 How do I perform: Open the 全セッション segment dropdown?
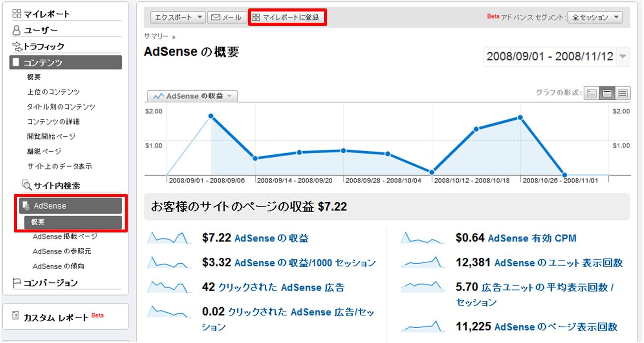tap(595, 17)
